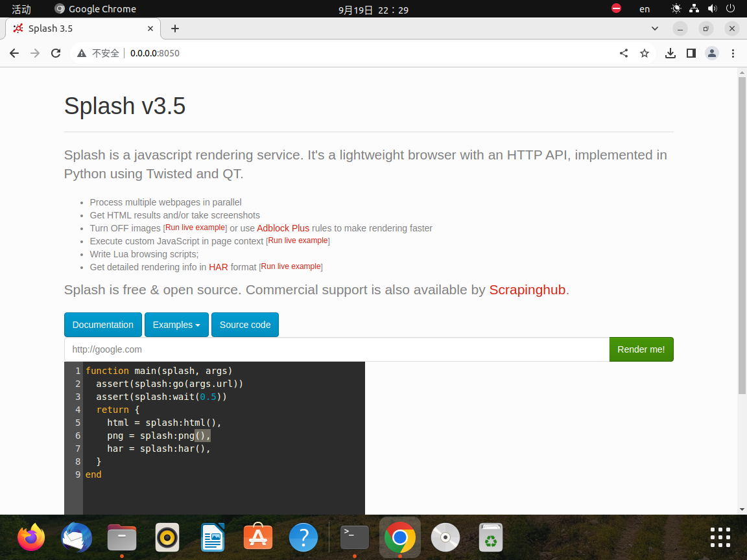Image resolution: width=747 pixels, height=560 pixels.
Task: Open Documentation button
Action: coord(103,325)
